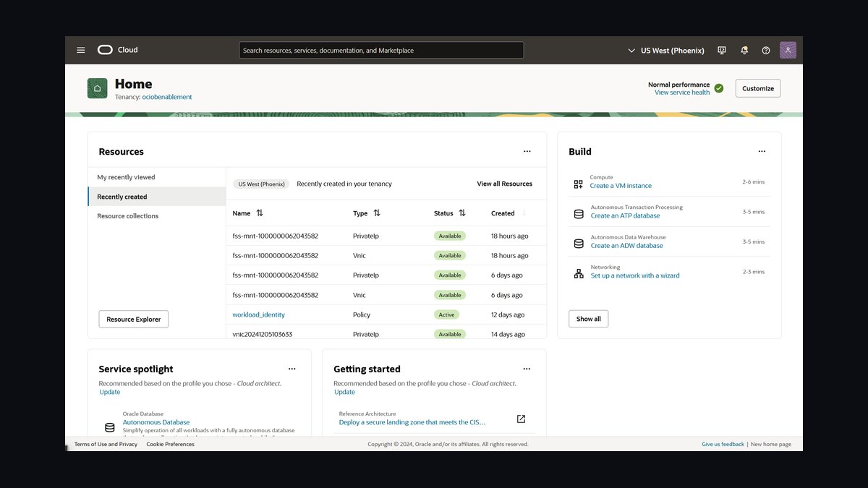This screenshot has height=488, width=868.
Task: Open the user profile avatar menu
Action: click(x=788, y=50)
